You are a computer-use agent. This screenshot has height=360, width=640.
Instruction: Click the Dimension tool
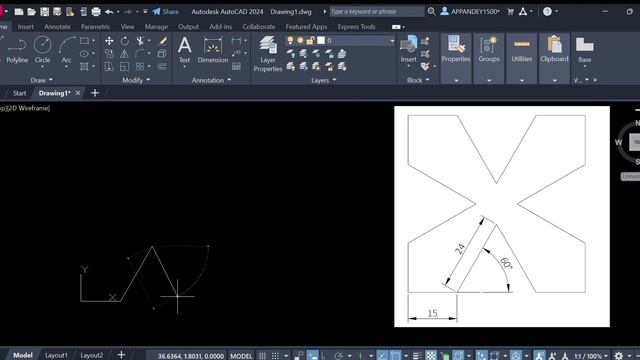[213, 50]
